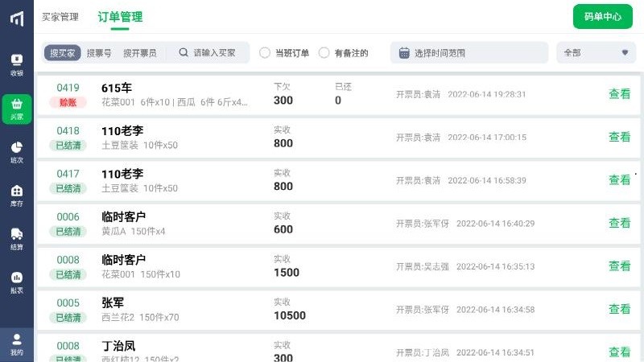Toggle search mode to 搜票号
The width and height of the screenshot is (644, 362).
click(x=99, y=53)
